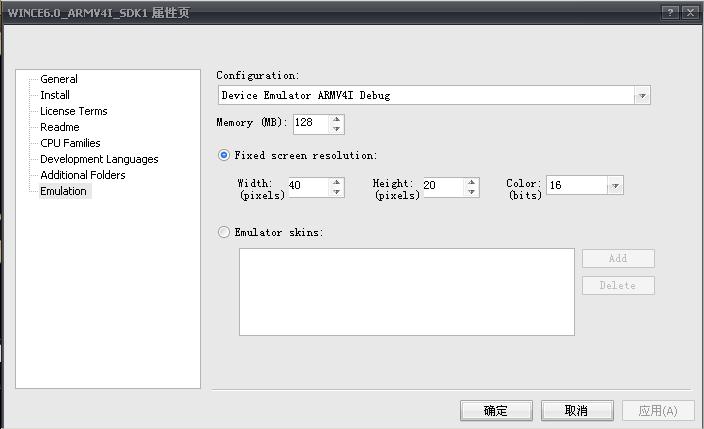Click the Add skin button
Screen dimensions: 704x429
pos(618,259)
